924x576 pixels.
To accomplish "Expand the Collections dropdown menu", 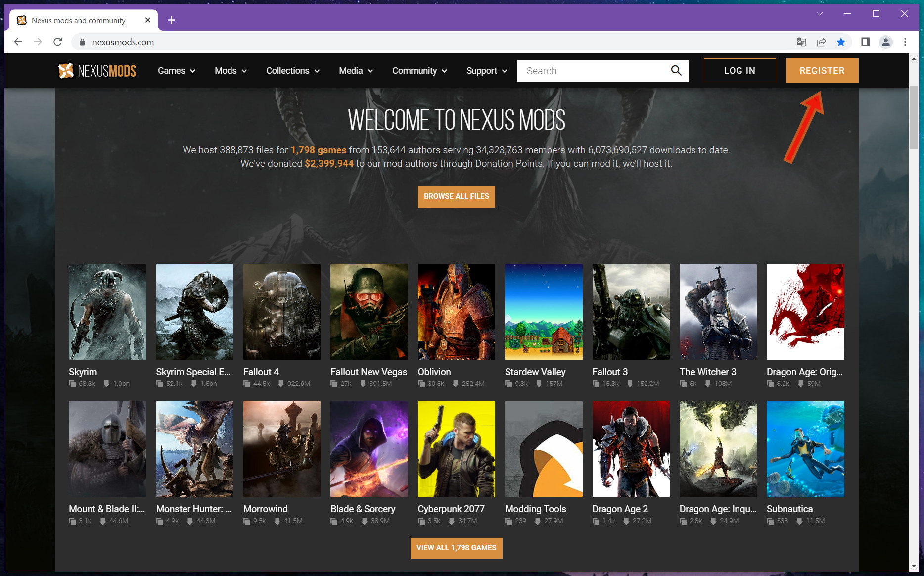I will pyautogui.click(x=293, y=71).
